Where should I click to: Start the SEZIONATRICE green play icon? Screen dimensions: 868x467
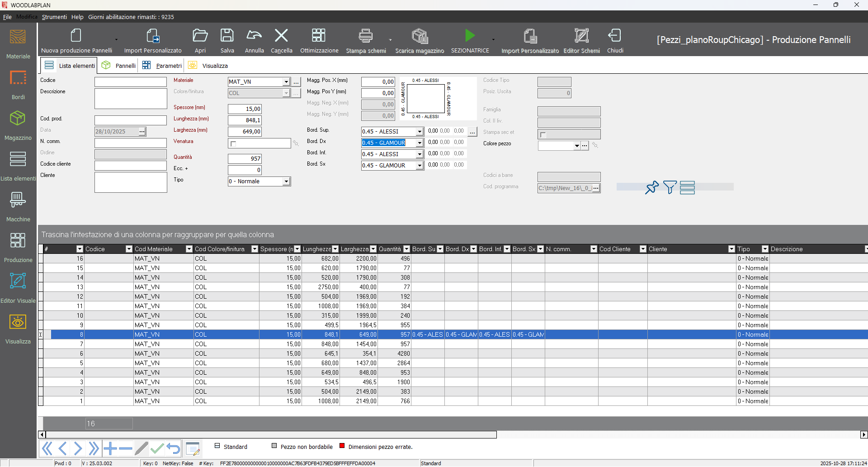click(470, 36)
